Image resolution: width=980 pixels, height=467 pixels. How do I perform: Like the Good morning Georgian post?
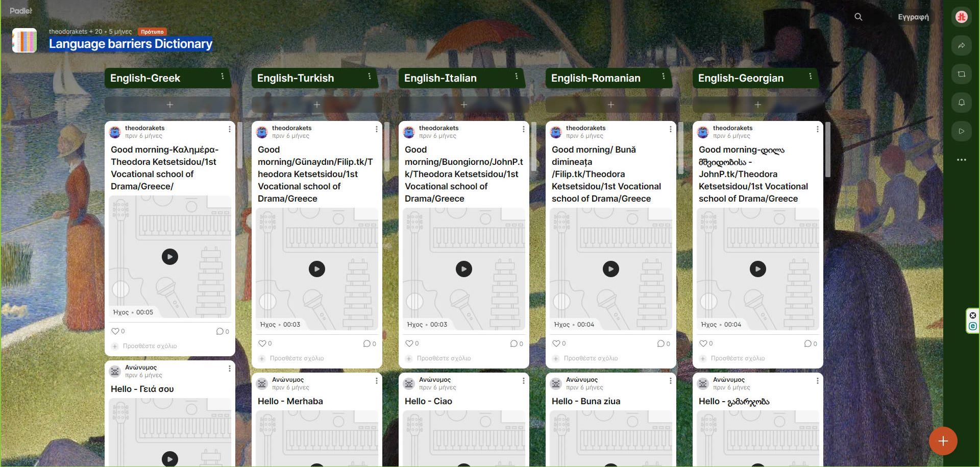[703, 343]
